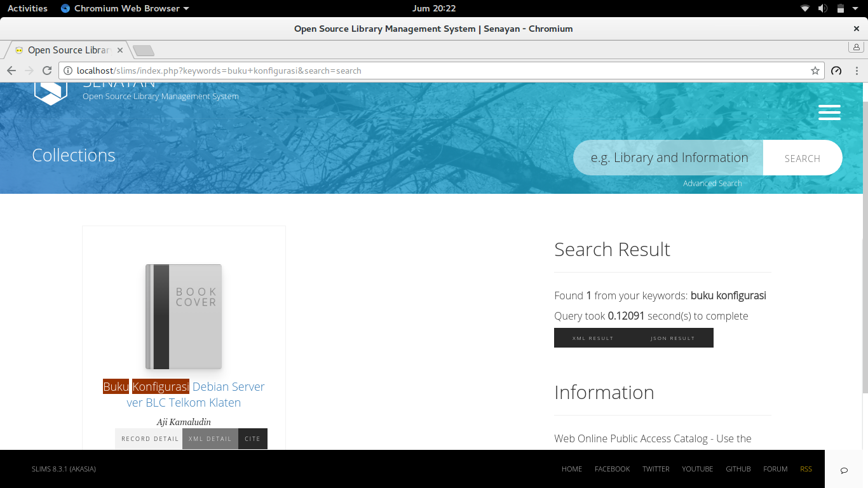Close the Open Source Library tab

coord(120,50)
